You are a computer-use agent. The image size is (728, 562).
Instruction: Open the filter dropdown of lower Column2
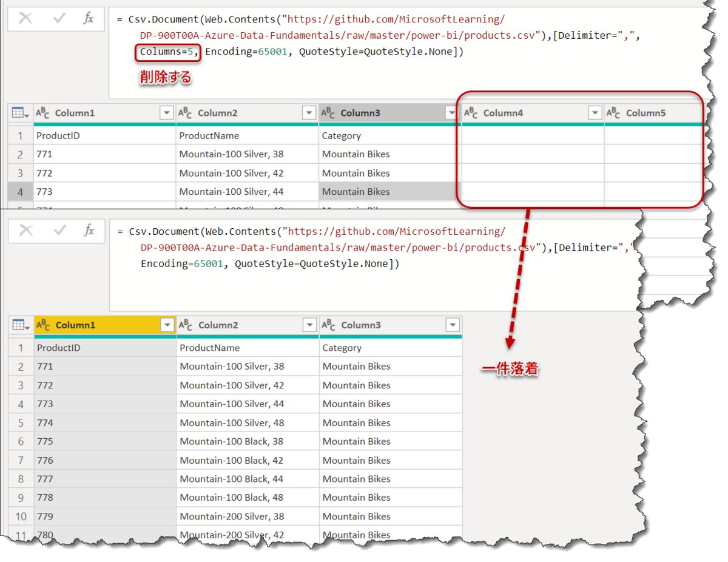tap(310, 325)
